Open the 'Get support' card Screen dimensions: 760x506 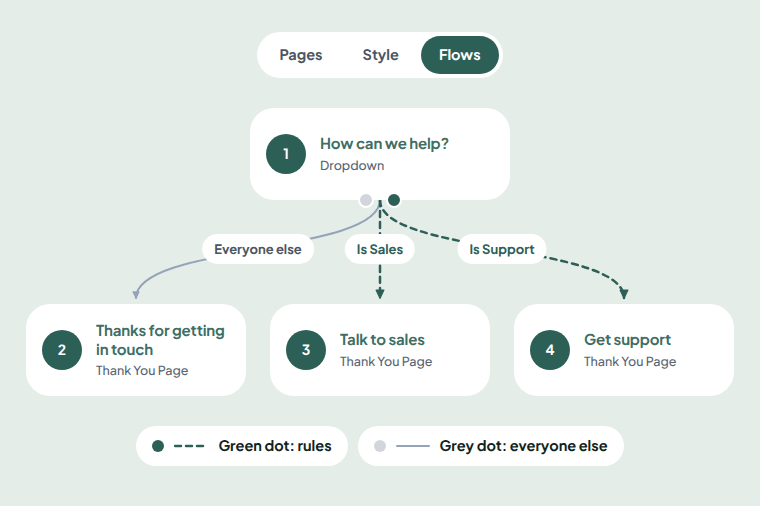click(624, 350)
